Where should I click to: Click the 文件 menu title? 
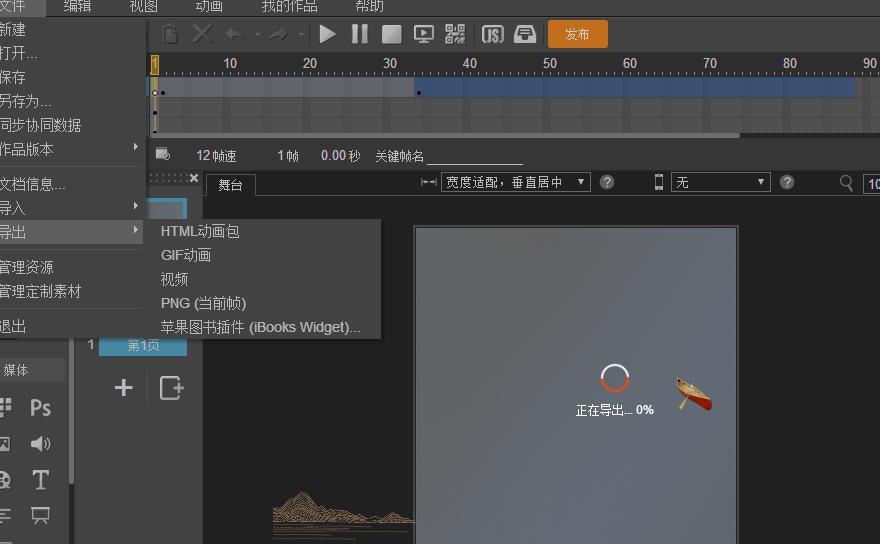pyautogui.click(x=12, y=6)
